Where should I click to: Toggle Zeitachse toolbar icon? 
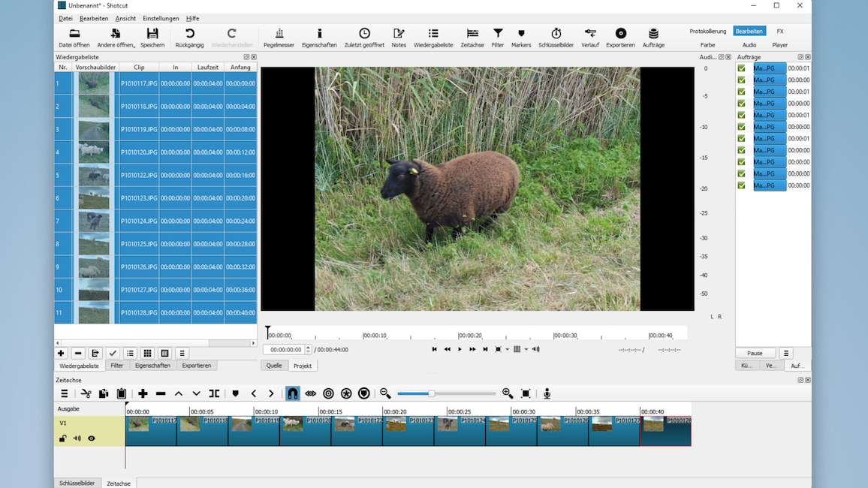point(472,38)
